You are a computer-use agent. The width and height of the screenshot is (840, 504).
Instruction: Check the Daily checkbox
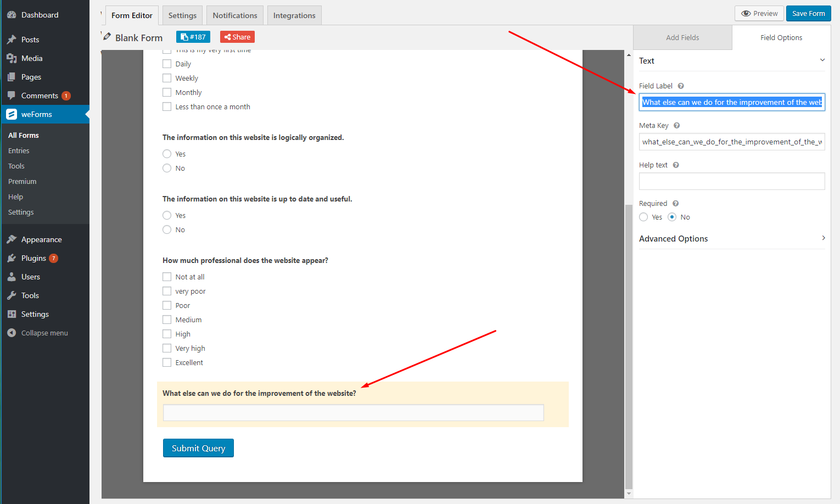coord(167,64)
